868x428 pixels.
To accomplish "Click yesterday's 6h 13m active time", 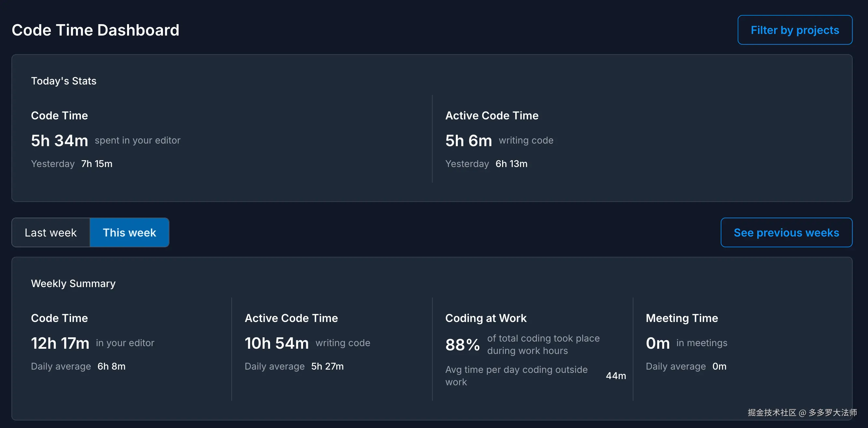I will (x=511, y=164).
